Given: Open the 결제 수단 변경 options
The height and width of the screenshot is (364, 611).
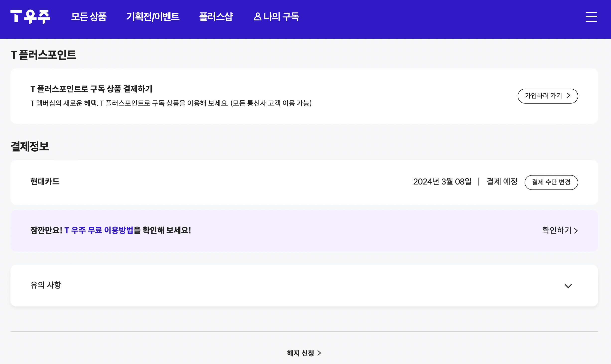Looking at the screenshot, I should (x=551, y=182).
